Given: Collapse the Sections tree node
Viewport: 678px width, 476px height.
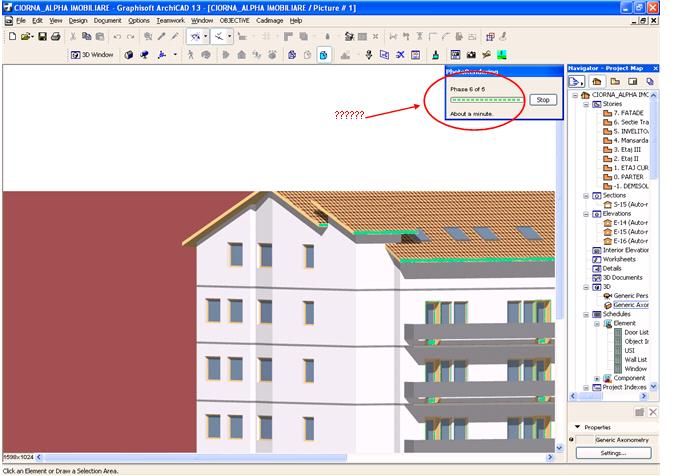Looking at the screenshot, I should (586, 195).
